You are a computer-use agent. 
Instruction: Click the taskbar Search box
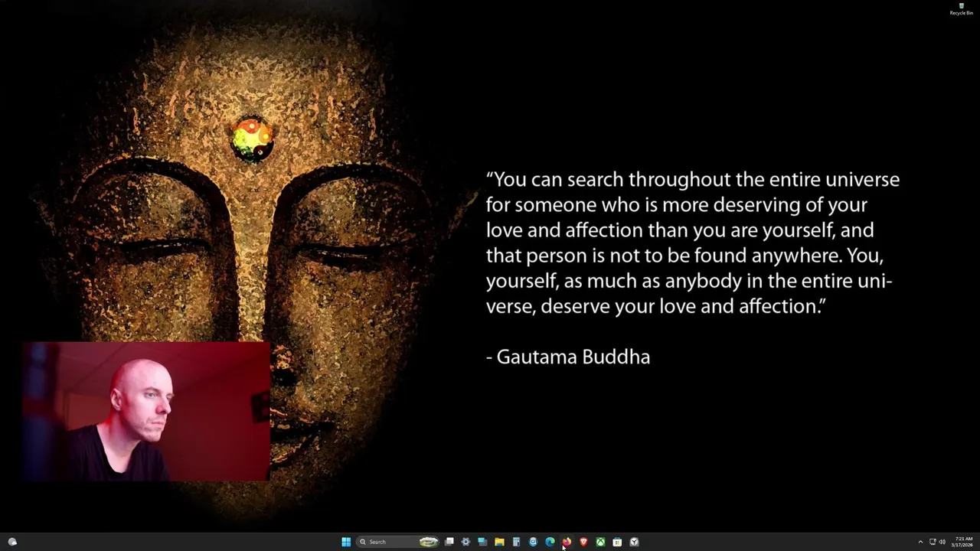[398, 542]
